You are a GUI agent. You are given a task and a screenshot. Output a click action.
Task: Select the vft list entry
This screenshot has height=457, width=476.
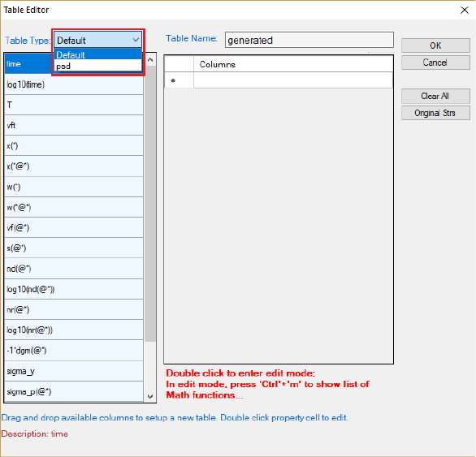[74, 125]
